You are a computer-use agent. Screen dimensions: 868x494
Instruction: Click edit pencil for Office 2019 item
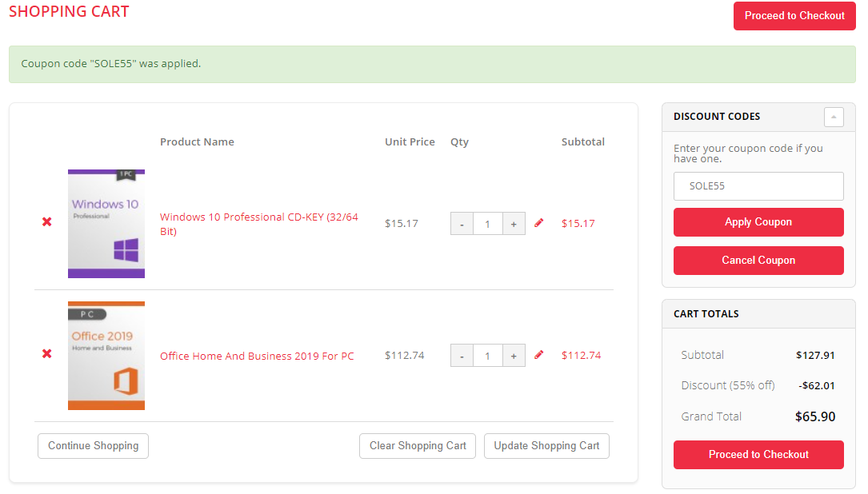point(538,355)
